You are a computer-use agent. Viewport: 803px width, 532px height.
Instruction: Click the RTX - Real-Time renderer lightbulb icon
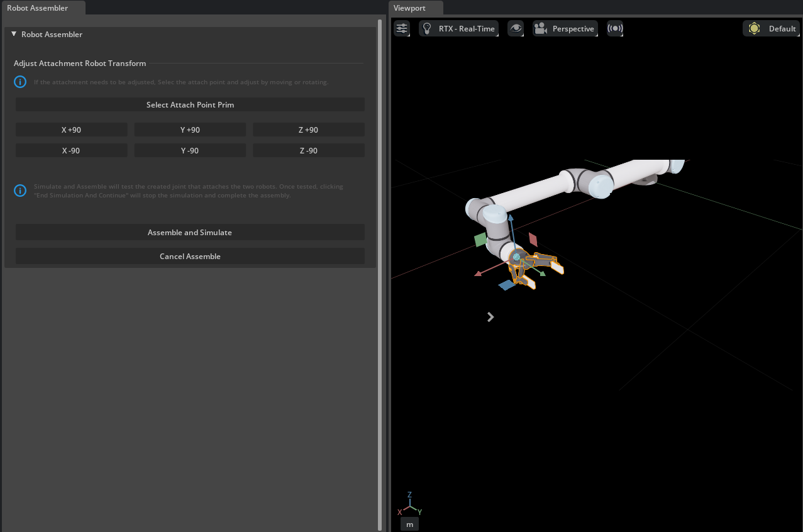point(426,28)
